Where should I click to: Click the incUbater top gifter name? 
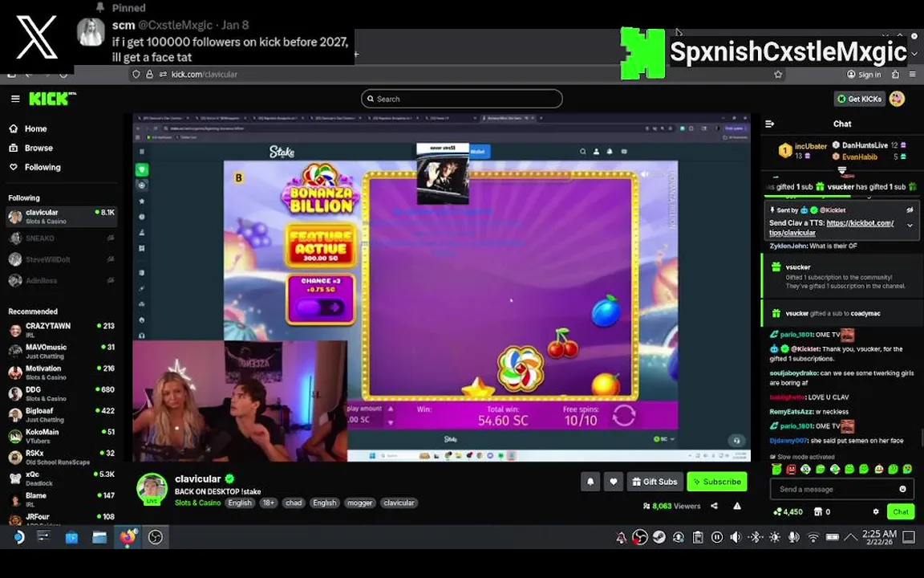(x=811, y=146)
